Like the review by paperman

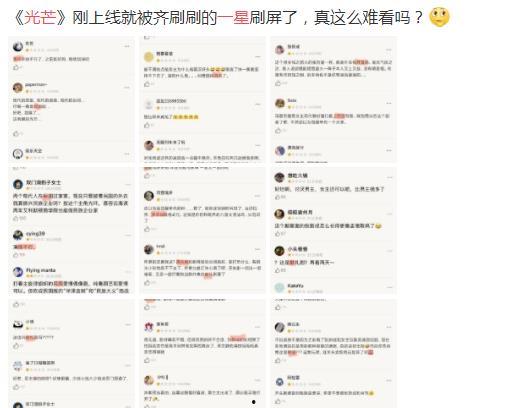[16, 134]
